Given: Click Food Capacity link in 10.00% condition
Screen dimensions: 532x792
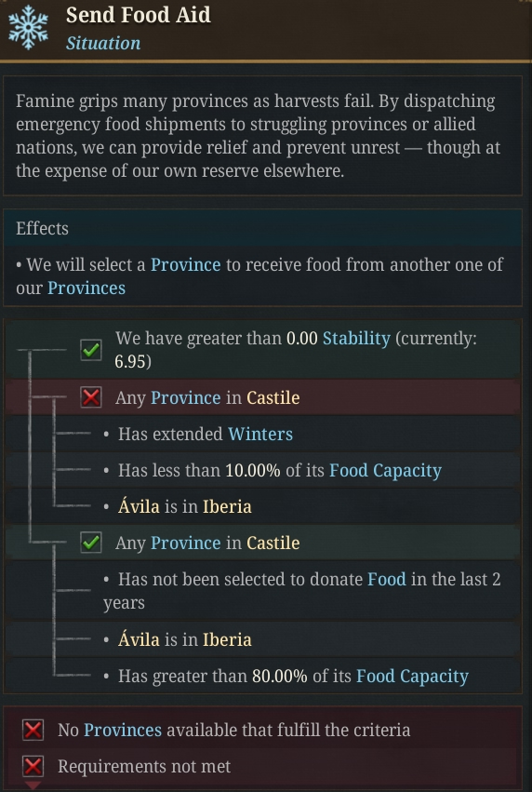Looking at the screenshot, I should click(386, 470).
